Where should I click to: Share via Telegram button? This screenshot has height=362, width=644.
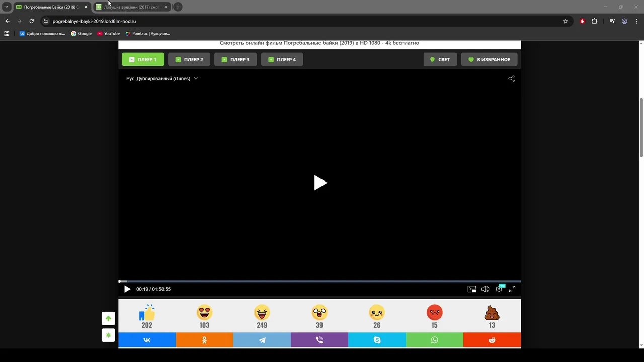point(262,340)
